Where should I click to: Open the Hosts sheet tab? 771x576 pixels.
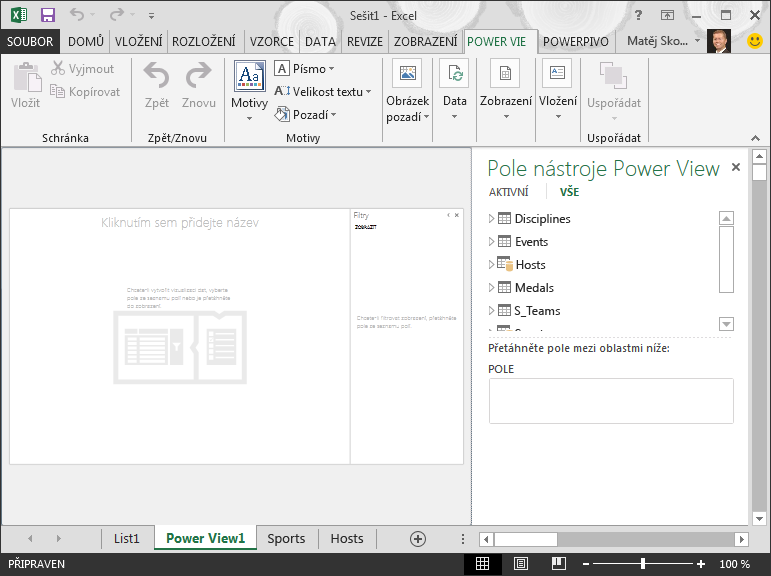click(x=347, y=539)
